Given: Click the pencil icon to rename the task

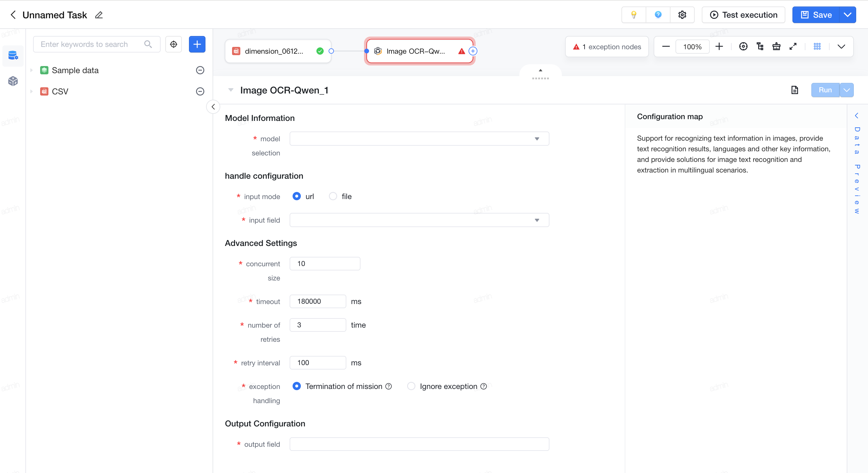Looking at the screenshot, I should [99, 15].
